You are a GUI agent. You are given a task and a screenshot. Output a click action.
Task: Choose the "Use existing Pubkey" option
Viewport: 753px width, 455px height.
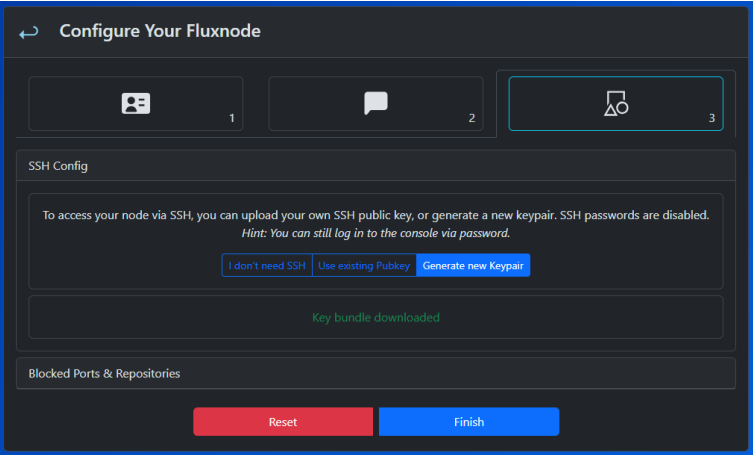(x=364, y=265)
